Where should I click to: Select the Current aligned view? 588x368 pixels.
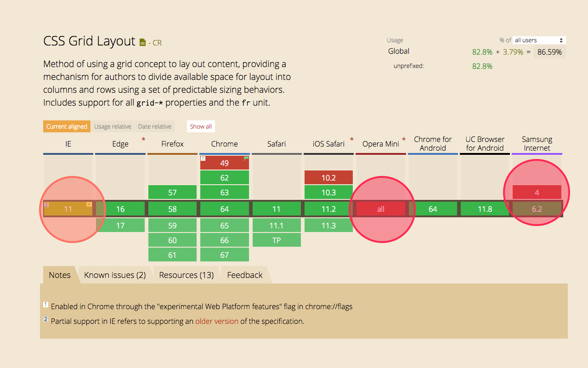(67, 126)
